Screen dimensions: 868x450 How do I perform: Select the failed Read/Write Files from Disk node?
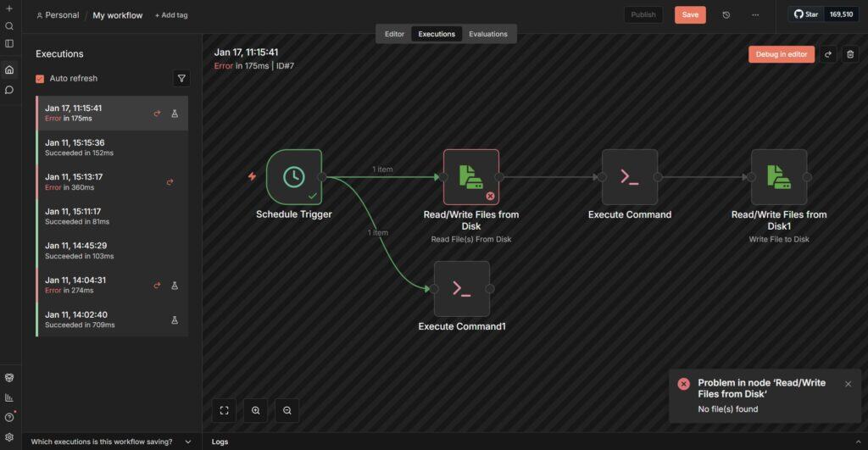pyautogui.click(x=470, y=176)
